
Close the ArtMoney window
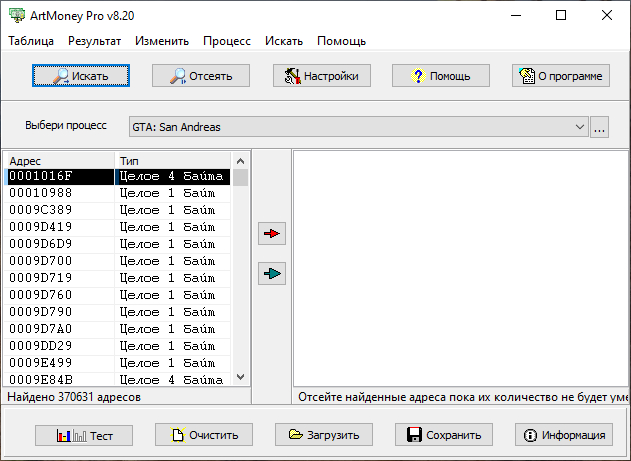coord(607,16)
